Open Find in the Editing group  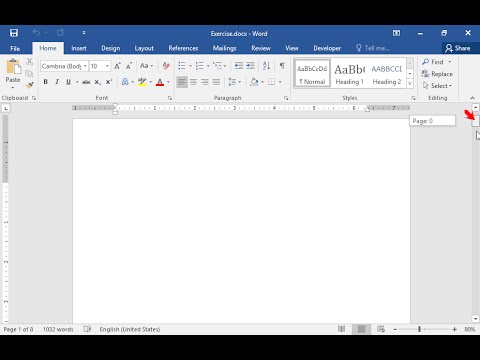point(433,62)
